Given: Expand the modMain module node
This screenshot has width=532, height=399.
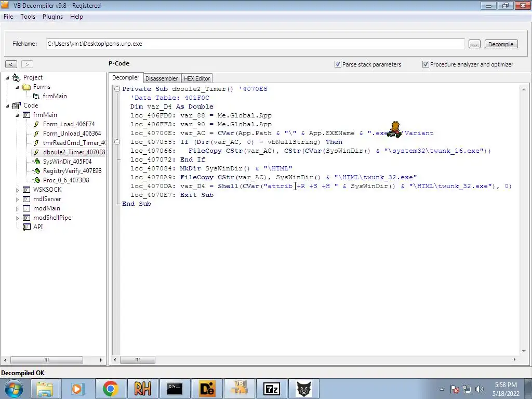Looking at the screenshot, I should [17, 209].
